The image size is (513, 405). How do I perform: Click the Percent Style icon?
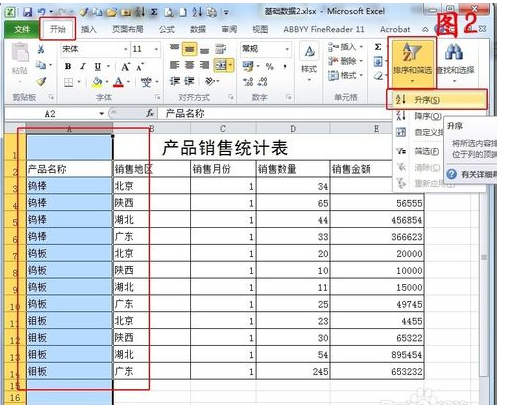coord(270,66)
